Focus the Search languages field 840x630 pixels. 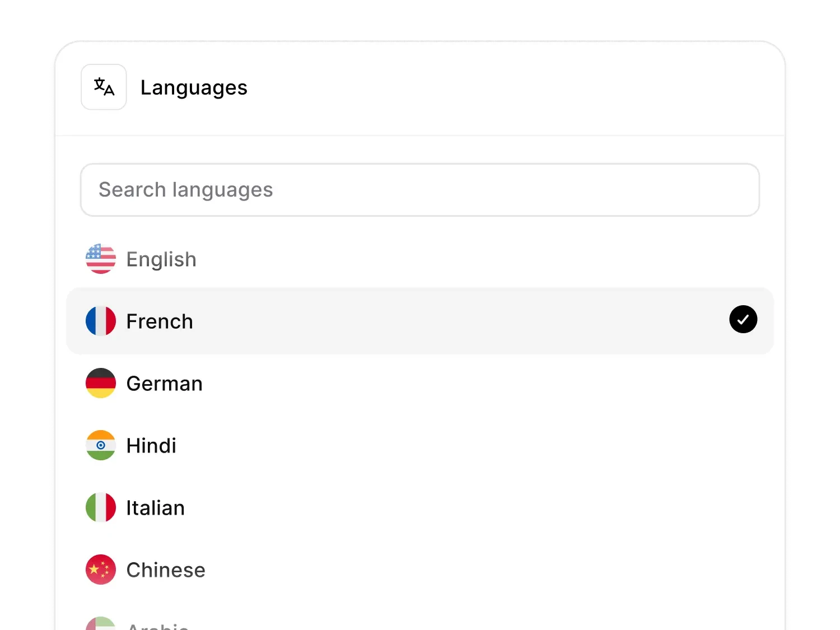coord(420,190)
